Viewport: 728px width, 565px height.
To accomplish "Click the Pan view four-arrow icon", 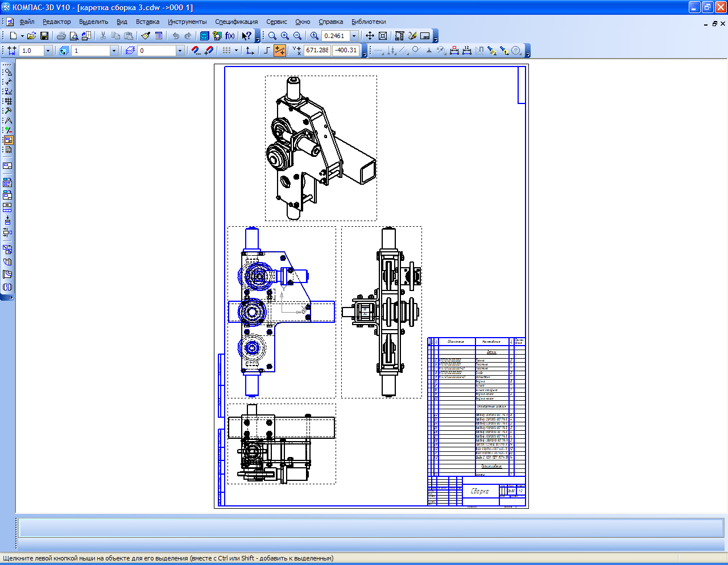I will [370, 36].
